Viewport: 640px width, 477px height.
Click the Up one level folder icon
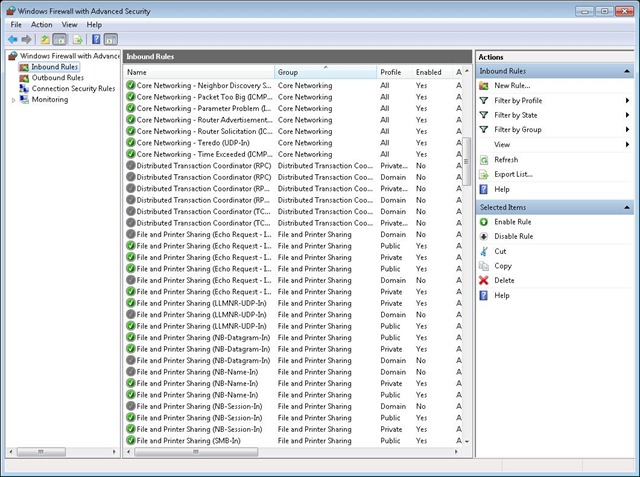(45, 40)
